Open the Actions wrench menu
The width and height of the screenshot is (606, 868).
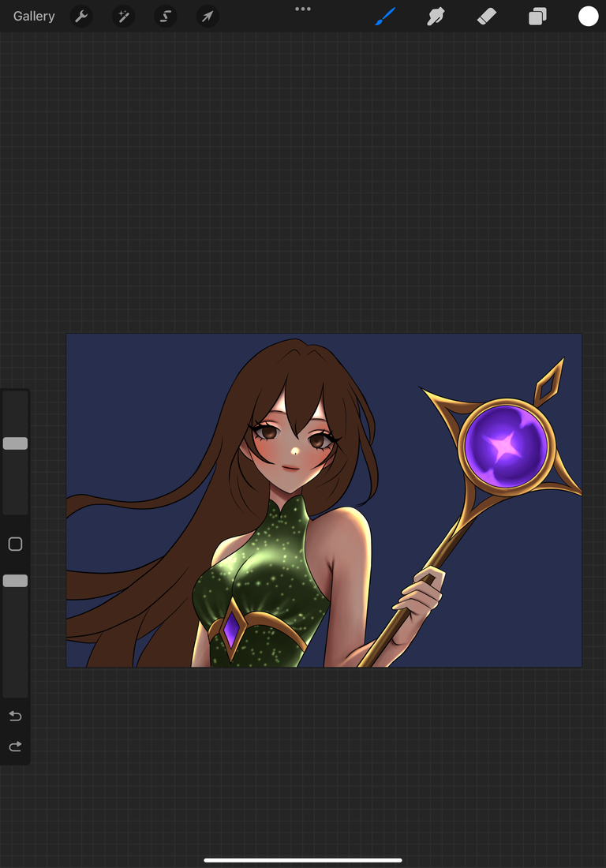click(81, 17)
